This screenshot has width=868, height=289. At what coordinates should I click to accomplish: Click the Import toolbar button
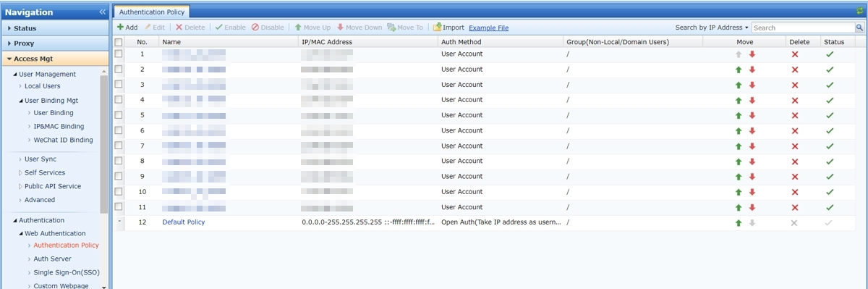(448, 28)
